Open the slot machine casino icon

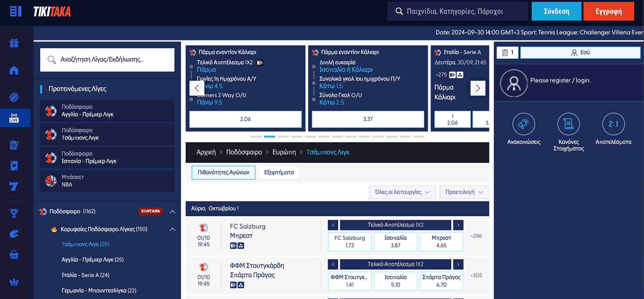click(x=14, y=145)
